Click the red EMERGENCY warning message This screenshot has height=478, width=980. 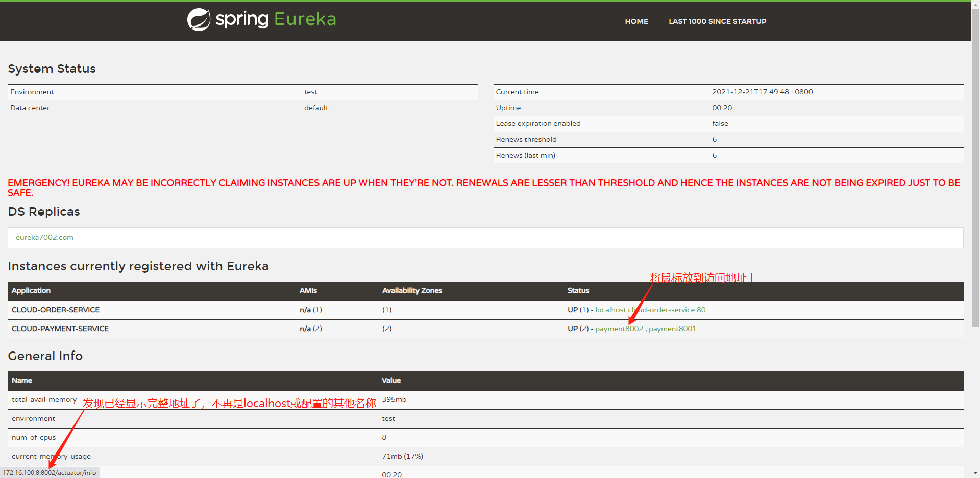click(484, 187)
